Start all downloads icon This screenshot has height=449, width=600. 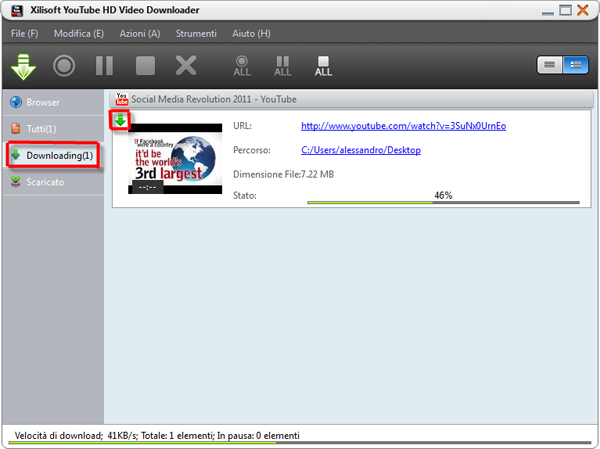coord(242,66)
